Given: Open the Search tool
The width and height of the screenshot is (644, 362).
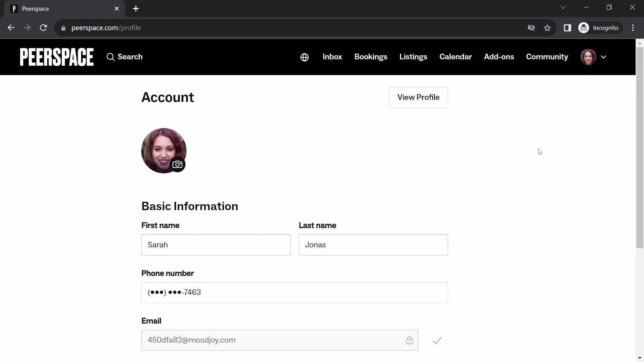Looking at the screenshot, I should tap(124, 57).
